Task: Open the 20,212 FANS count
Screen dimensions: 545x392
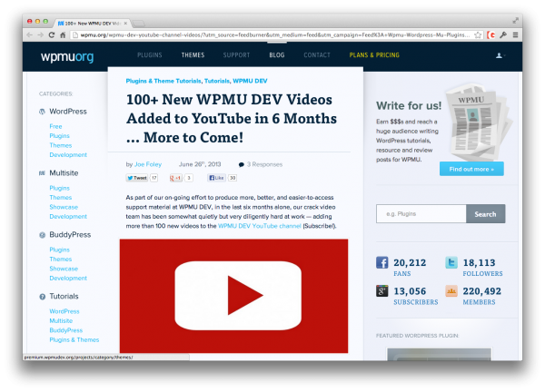Action: point(410,267)
